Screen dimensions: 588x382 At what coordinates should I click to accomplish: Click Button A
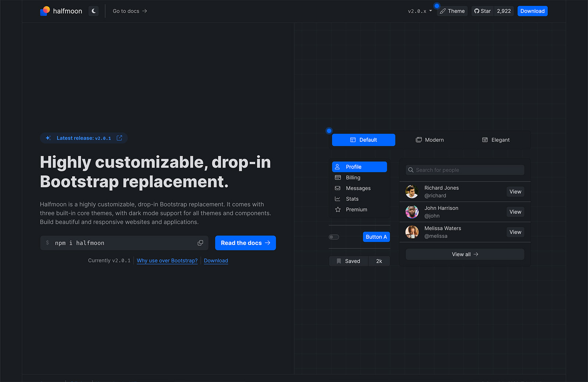[376, 237]
